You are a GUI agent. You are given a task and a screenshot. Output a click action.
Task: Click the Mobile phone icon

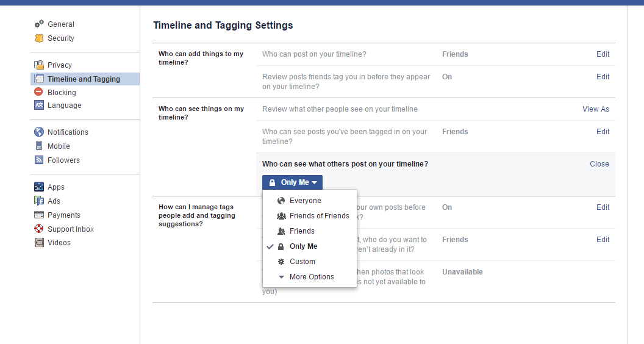(x=39, y=146)
